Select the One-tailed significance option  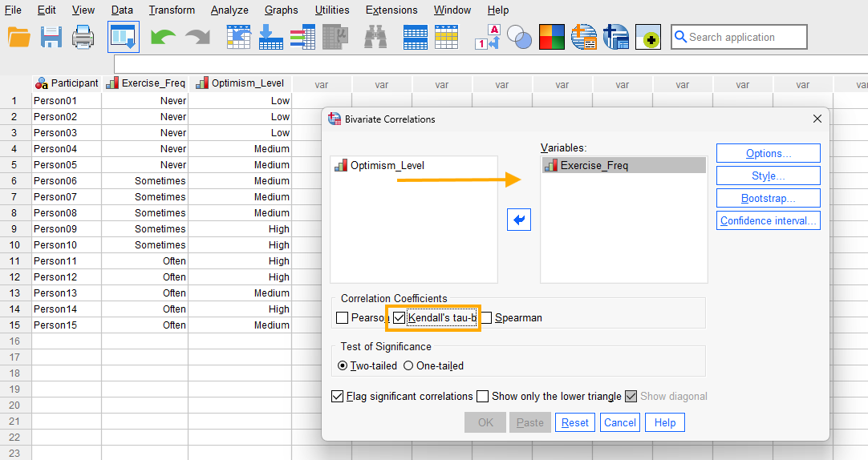click(x=408, y=366)
